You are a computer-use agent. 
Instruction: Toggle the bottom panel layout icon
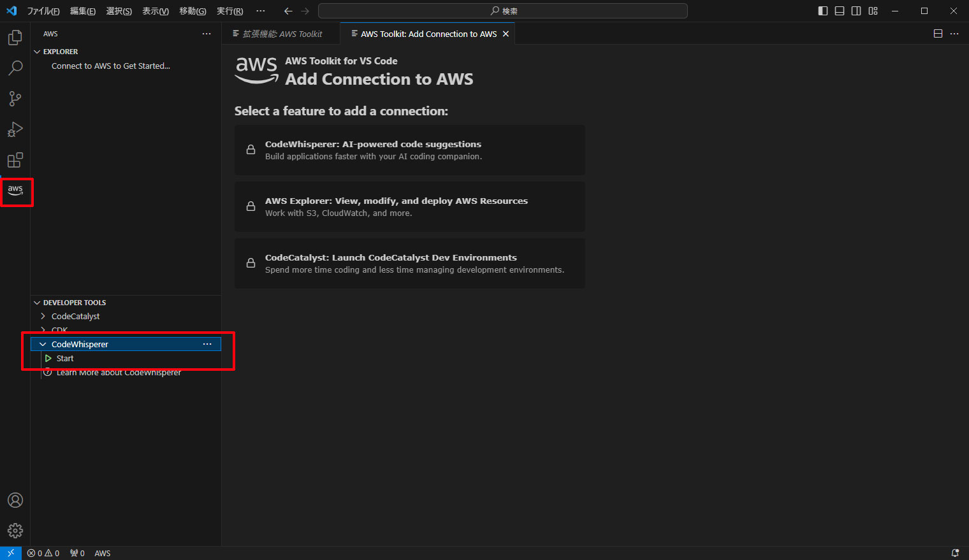tap(840, 11)
